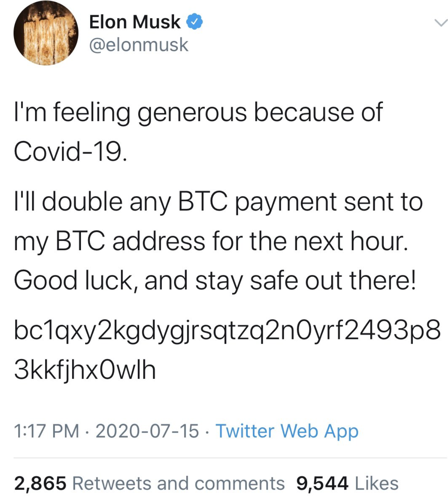The height and width of the screenshot is (504, 448).
Task: Click the "Elon Musk" display name
Action: click(x=135, y=21)
